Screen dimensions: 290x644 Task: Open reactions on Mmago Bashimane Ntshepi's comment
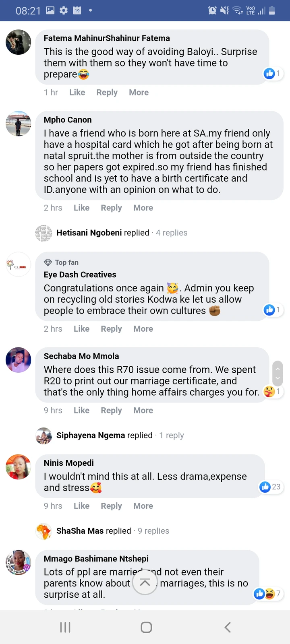click(267, 593)
